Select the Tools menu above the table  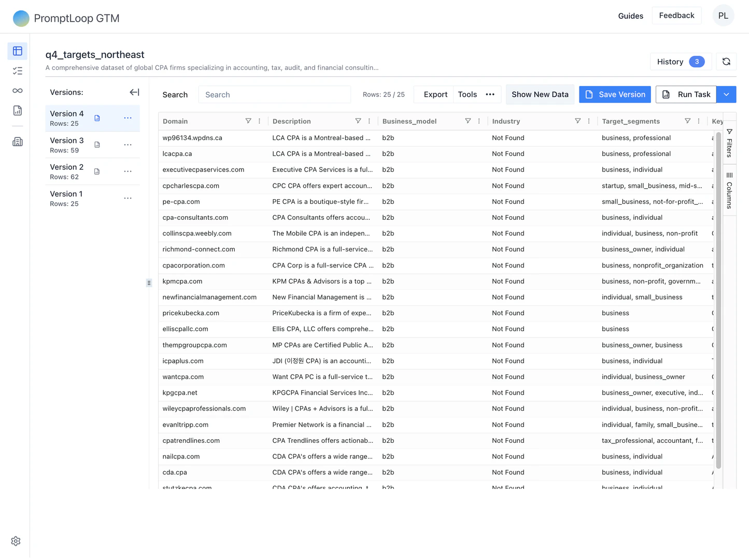(x=467, y=94)
